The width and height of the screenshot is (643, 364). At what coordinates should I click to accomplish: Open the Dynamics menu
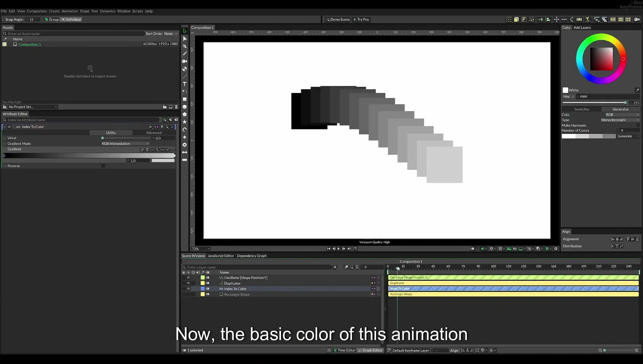(x=108, y=11)
